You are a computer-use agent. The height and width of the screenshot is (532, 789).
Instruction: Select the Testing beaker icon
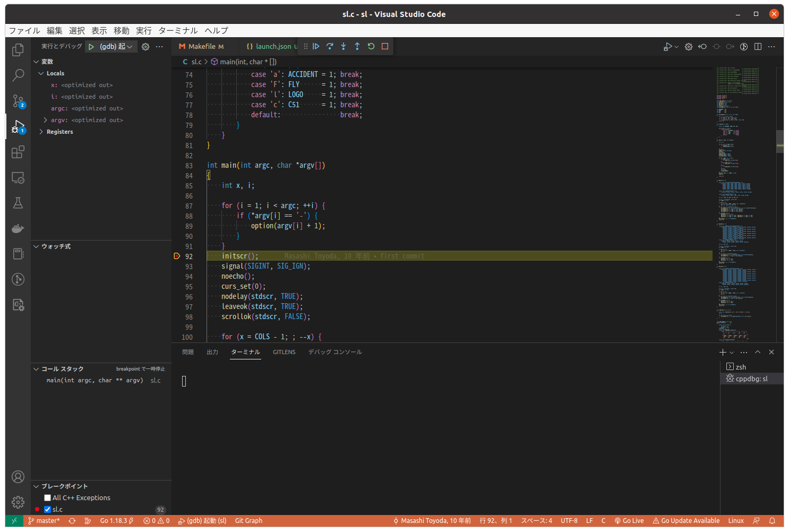(18, 203)
